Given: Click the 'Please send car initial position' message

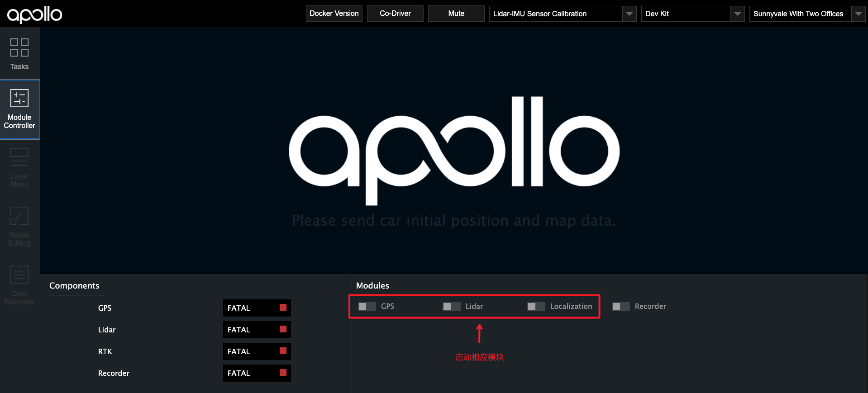Looking at the screenshot, I should click(454, 221).
